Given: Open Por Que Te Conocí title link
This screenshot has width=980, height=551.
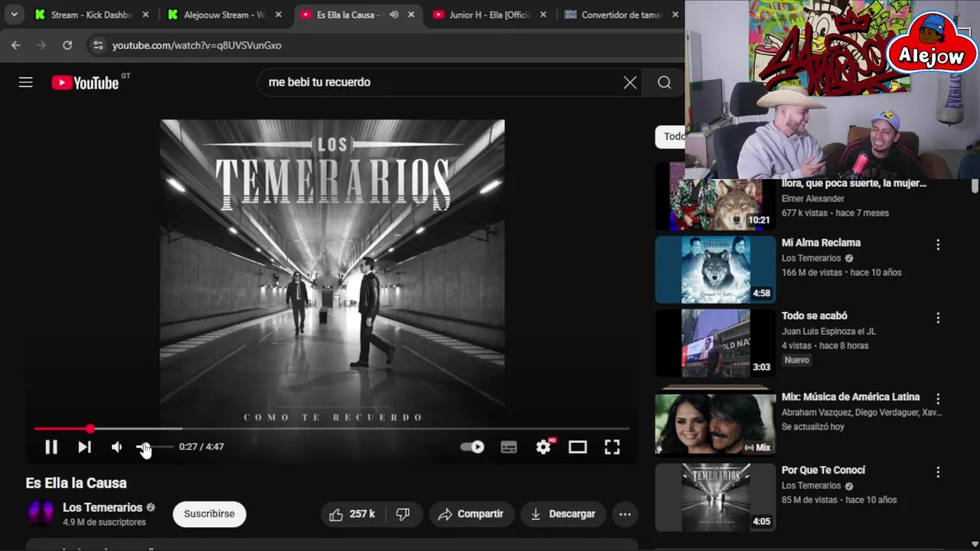Looking at the screenshot, I should (823, 470).
